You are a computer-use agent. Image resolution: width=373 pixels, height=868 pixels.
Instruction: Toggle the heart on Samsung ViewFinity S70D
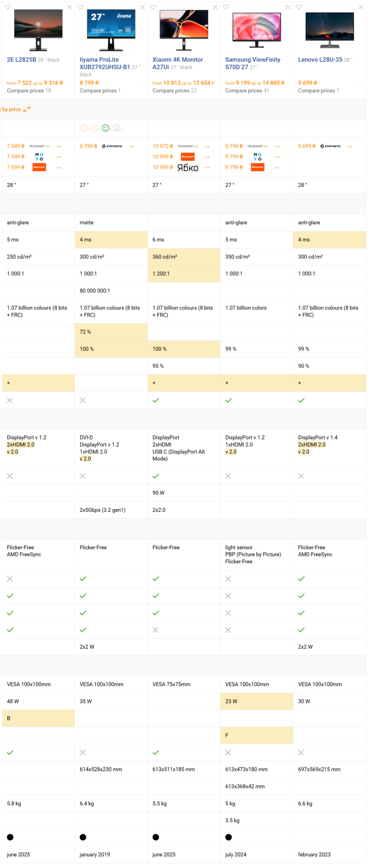tap(226, 7)
